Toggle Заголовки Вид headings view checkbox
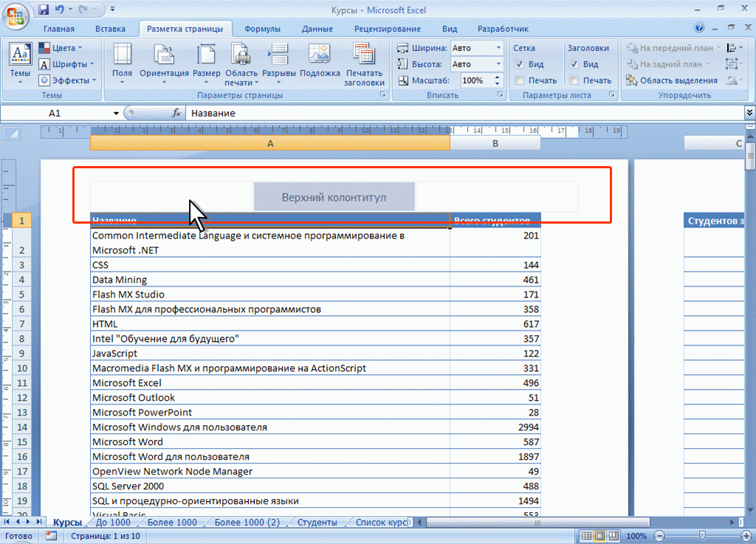756x544 pixels. tap(574, 63)
